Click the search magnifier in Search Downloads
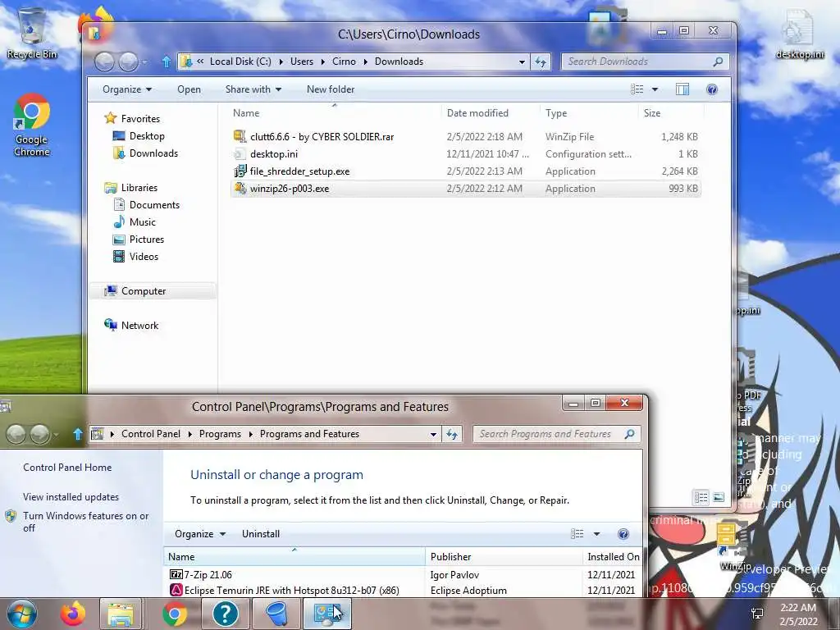This screenshot has width=840, height=630. point(718,62)
